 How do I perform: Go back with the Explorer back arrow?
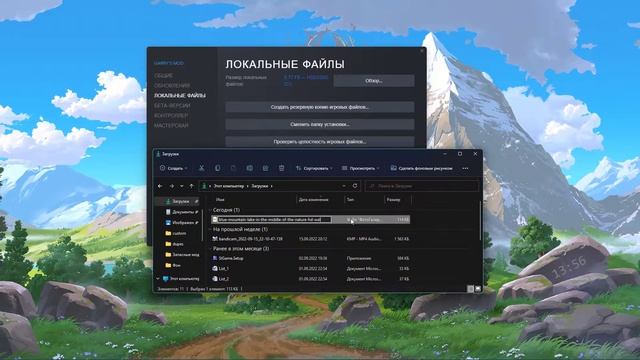point(160,186)
